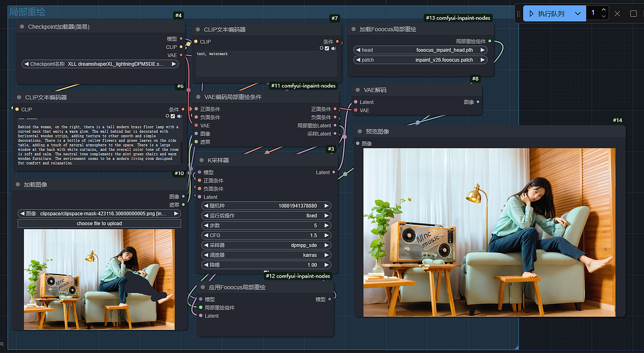The image size is (644, 353).
Task: Click the #13 comfyui-inpaint-nodes badge
Action: pyautogui.click(x=457, y=18)
